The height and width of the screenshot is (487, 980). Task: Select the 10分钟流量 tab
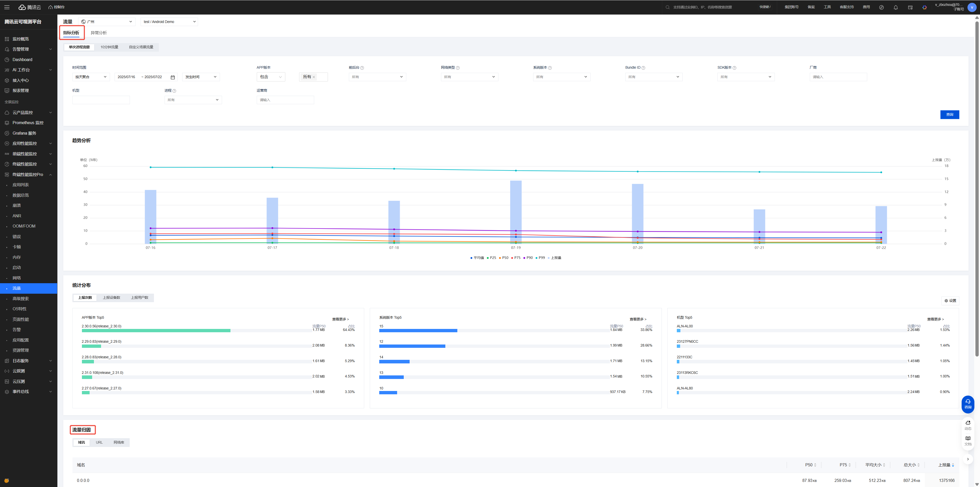pos(109,47)
